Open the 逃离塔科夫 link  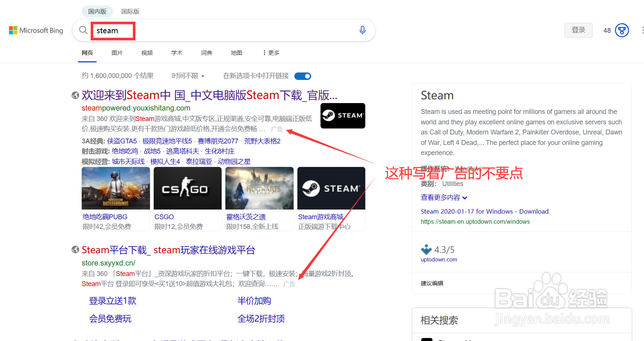point(182,151)
